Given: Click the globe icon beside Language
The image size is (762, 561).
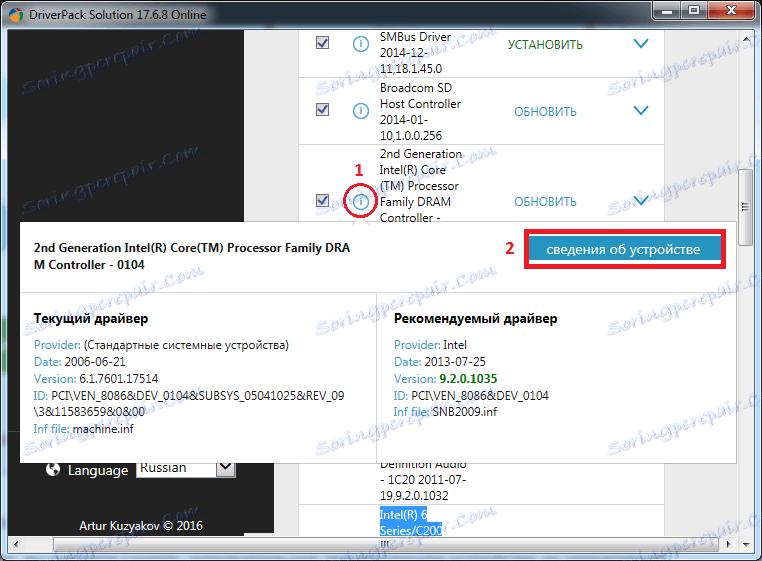Looking at the screenshot, I should click(x=52, y=470).
